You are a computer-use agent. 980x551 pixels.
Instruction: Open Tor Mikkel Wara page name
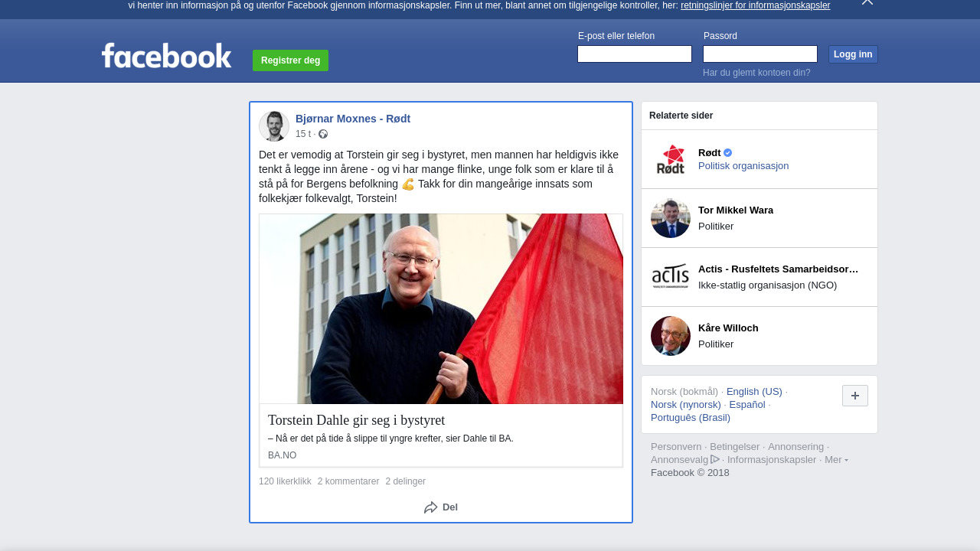(x=736, y=210)
